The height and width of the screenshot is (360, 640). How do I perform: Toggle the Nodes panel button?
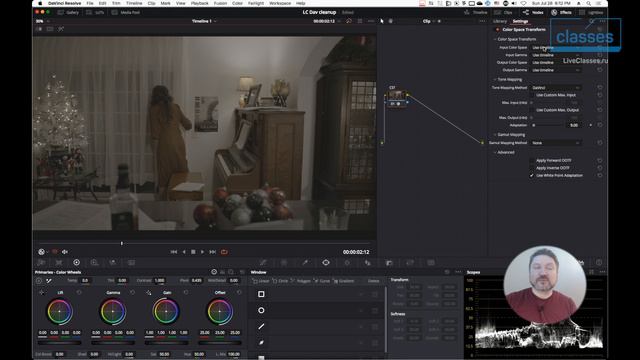click(533, 13)
